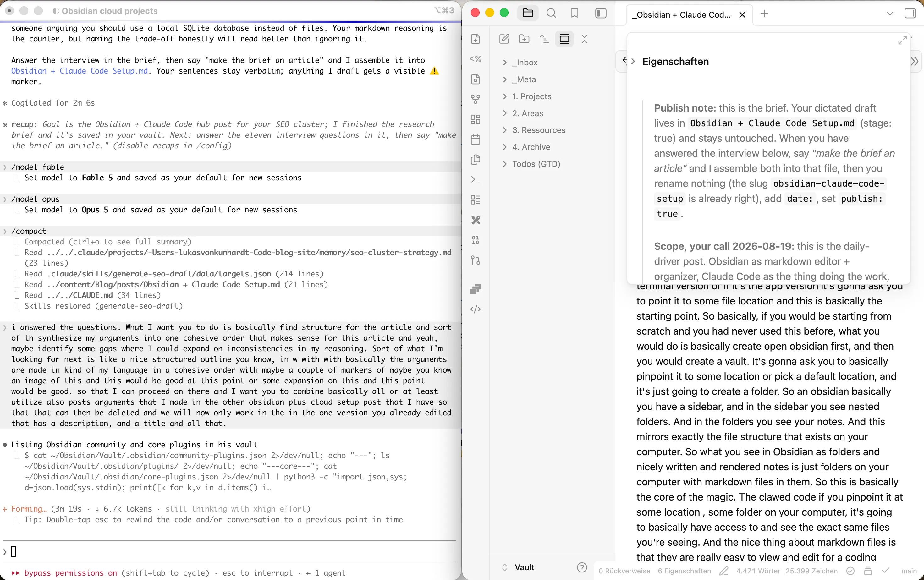Open the Obsidian search magnifier

[551, 14]
